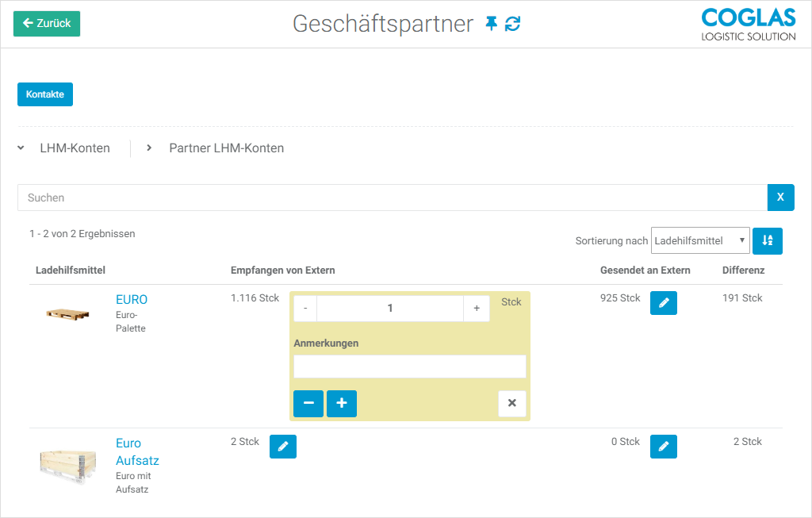This screenshot has height=518, width=812.
Task: Click into the Suchen search field
Action: (393, 198)
